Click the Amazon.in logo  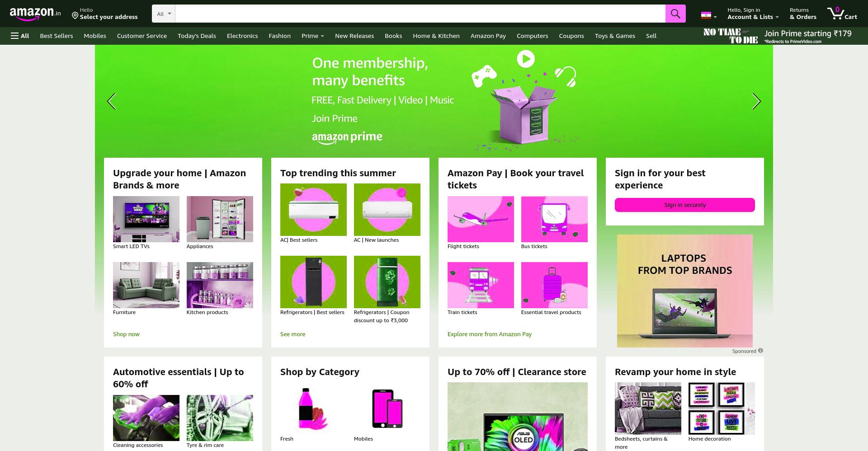[x=35, y=14]
